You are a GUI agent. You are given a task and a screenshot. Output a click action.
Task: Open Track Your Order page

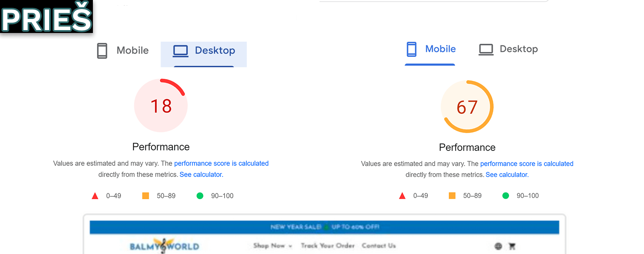click(x=328, y=246)
